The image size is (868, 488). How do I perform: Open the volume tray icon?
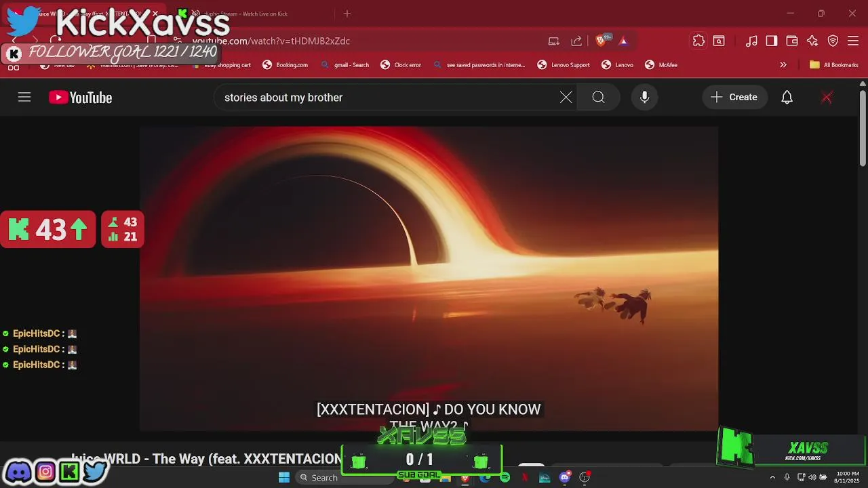[812, 478]
